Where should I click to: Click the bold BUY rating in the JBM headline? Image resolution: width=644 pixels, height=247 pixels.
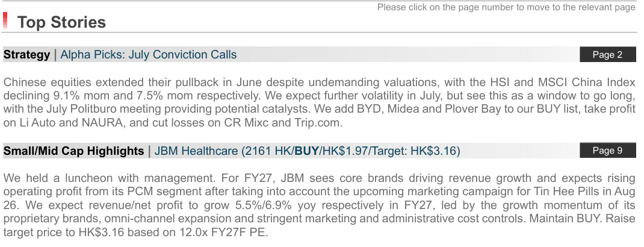[x=307, y=151]
